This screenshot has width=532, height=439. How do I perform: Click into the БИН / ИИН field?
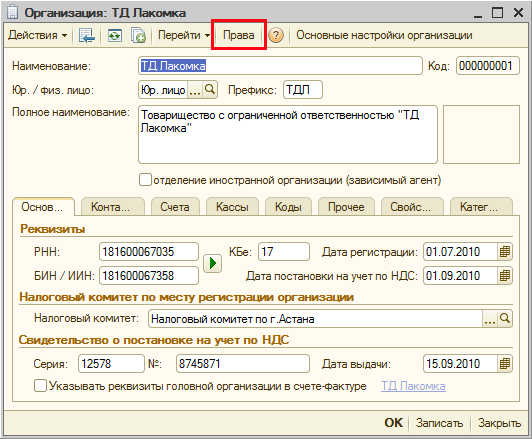click(x=149, y=276)
